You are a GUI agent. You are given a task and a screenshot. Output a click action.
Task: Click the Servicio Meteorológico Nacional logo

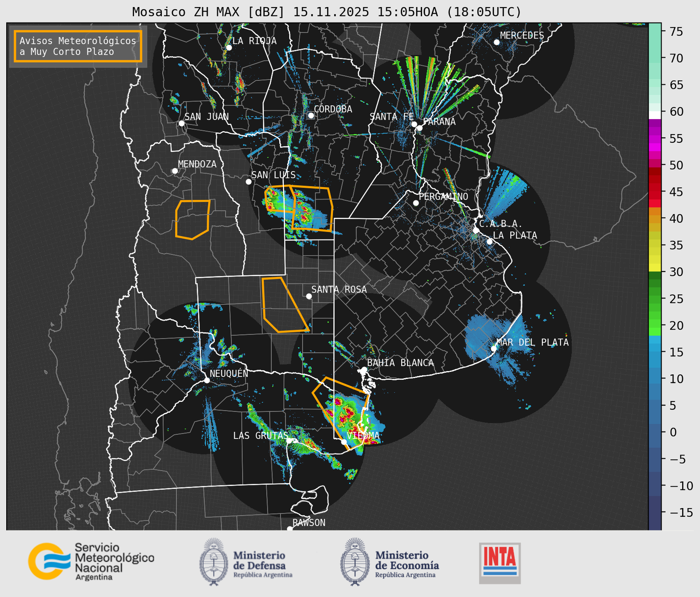pos(91,561)
